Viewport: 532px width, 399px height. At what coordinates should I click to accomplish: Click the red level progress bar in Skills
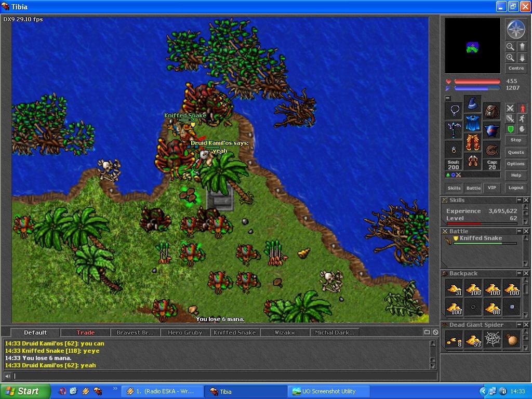(482, 223)
